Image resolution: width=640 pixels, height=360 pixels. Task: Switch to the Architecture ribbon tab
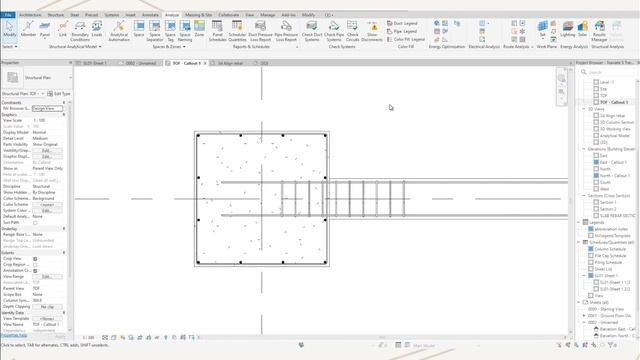click(30, 15)
